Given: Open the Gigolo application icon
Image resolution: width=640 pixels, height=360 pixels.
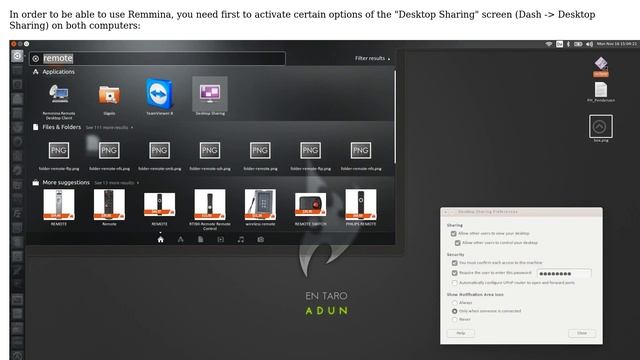Looking at the screenshot, I should pos(109,98).
